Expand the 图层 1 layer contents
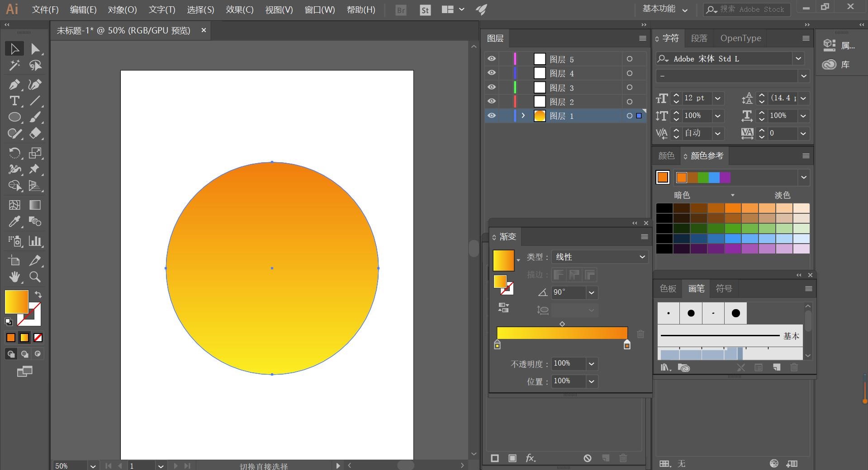 (523, 116)
